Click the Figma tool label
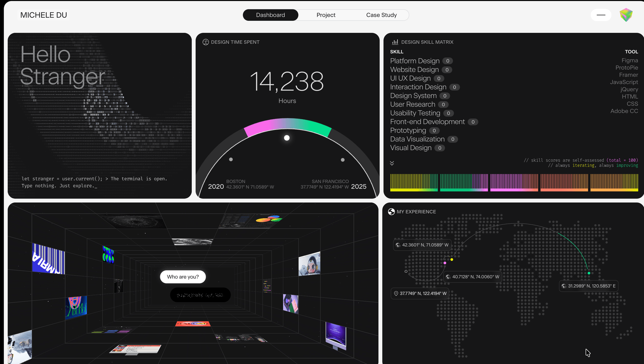 (x=630, y=60)
